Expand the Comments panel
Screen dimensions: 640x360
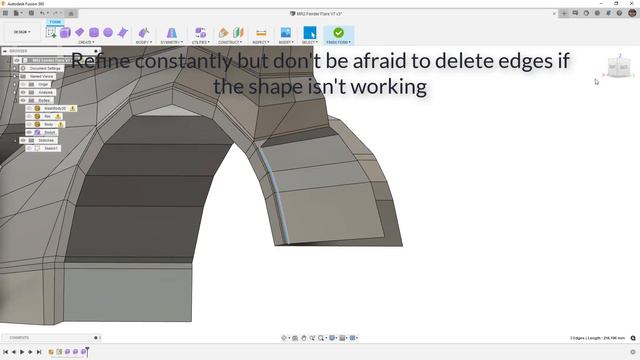click(96, 338)
